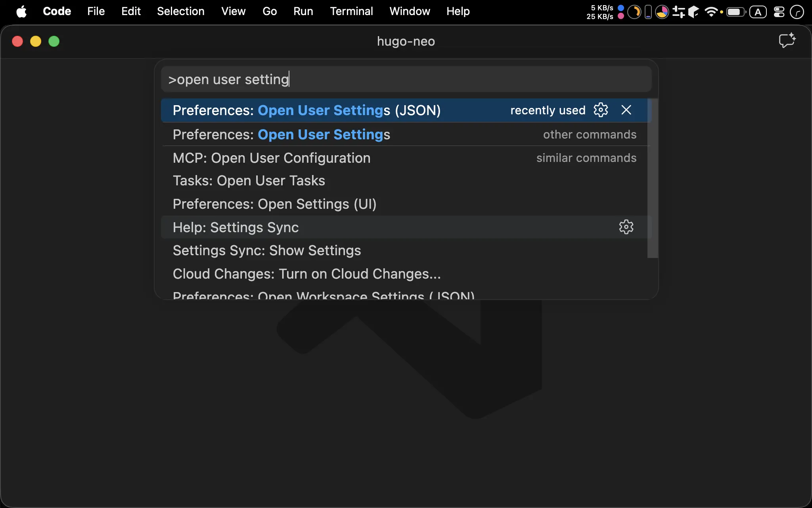This screenshot has width=812, height=508.
Task: Click the battery status icon
Action: [x=736, y=12]
